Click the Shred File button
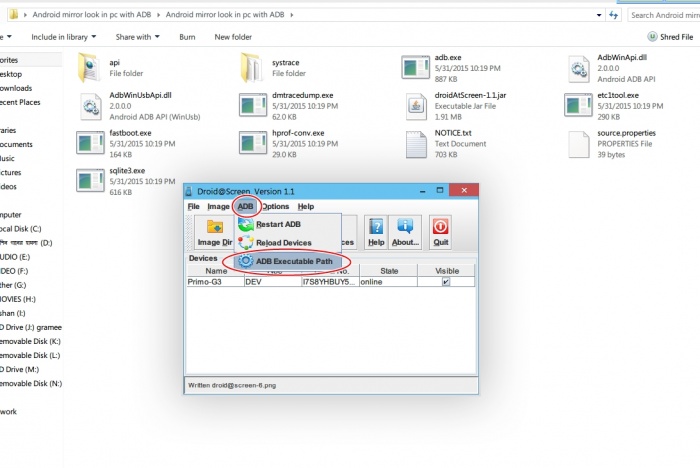The height and width of the screenshot is (468, 700). [x=671, y=37]
